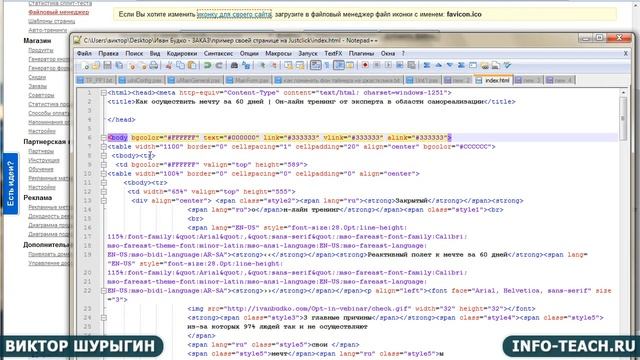Collapse the table fold on line 10
Image resolution: width=640 pixels, height=360 pixels.
tap(104, 173)
